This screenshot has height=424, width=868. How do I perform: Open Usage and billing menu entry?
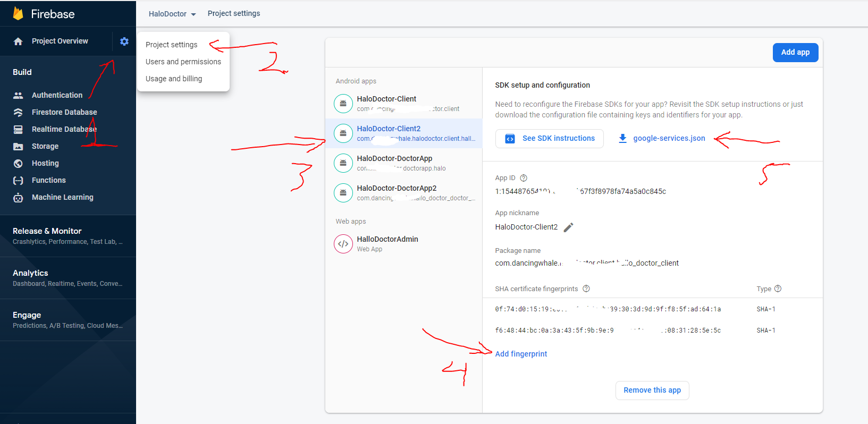174,79
